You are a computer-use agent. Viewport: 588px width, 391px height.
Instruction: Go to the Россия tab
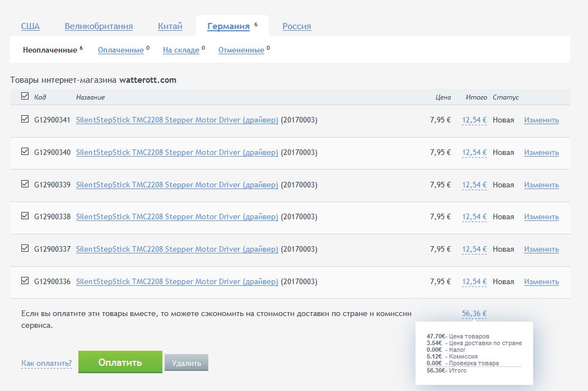pos(297,26)
